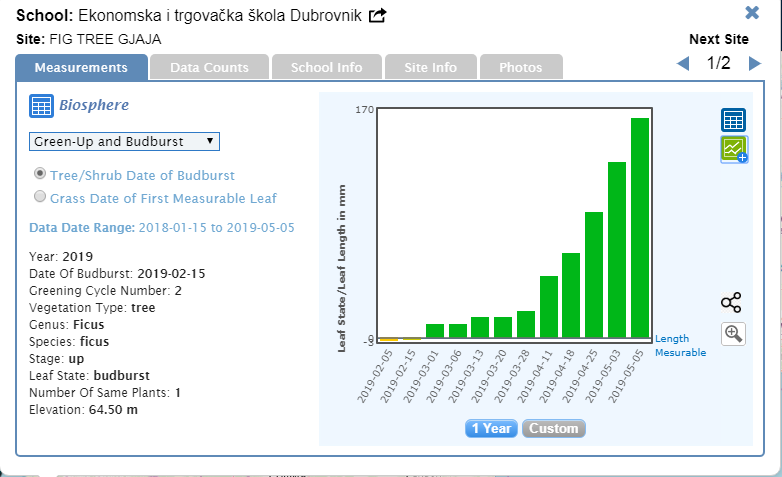Close the site popup with X icon
This screenshot has width=782, height=477.
[752, 13]
